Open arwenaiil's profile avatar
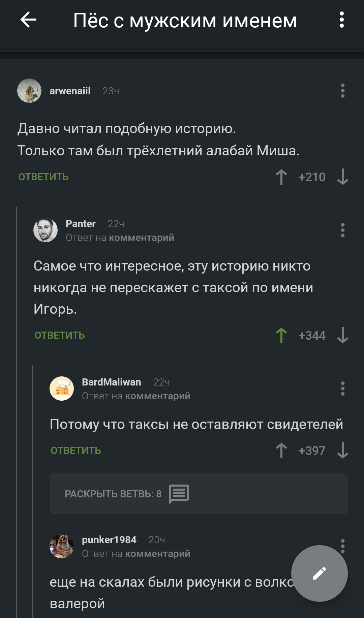Image resolution: width=364 pixels, height=618 pixels. [x=29, y=91]
